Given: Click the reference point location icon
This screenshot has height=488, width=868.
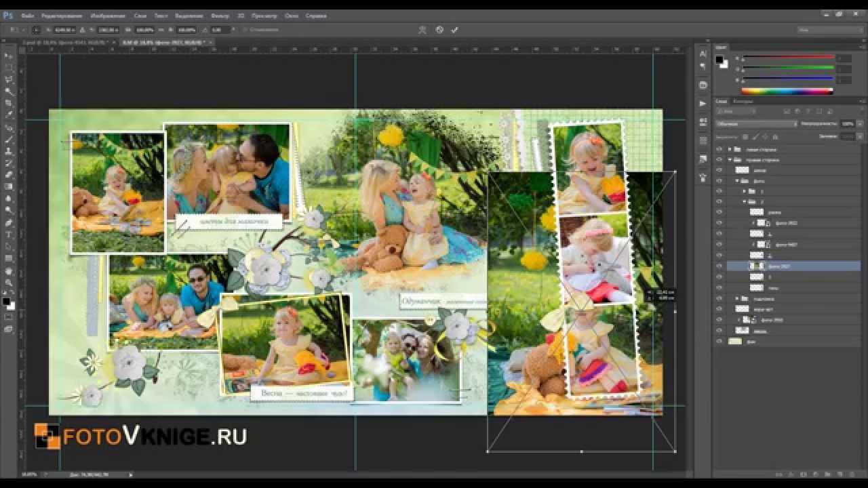Looking at the screenshot, I should point(36,30).
